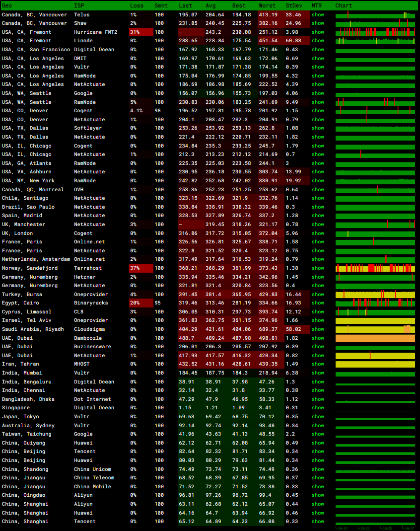The width and height of the screenshot is (420, 531).
Task: Click the Geo column header
Action: 7,5
